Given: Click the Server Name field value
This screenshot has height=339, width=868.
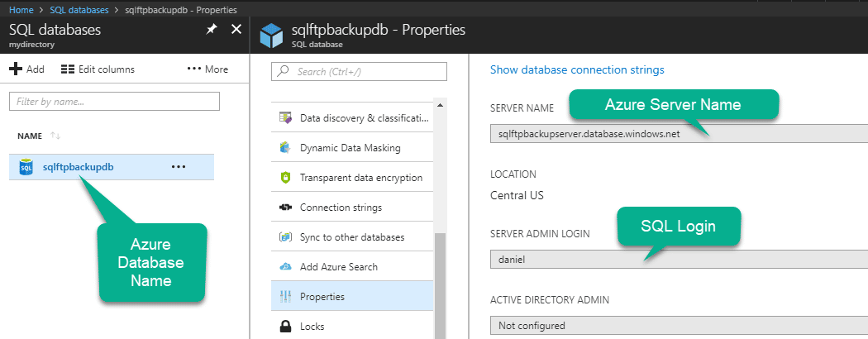Looking at the screenshot, I should tap(679, 133).
